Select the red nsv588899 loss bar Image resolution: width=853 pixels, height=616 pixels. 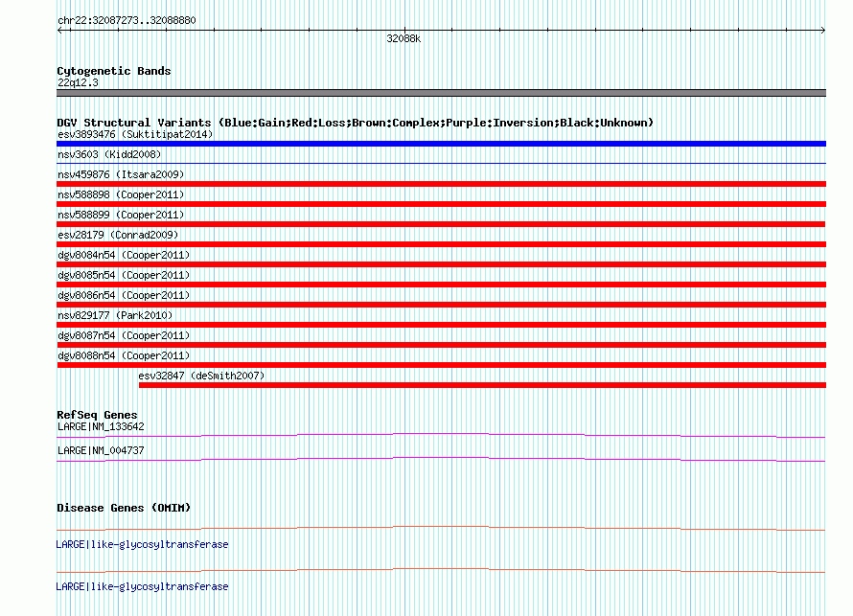click(x=441, y=224)
